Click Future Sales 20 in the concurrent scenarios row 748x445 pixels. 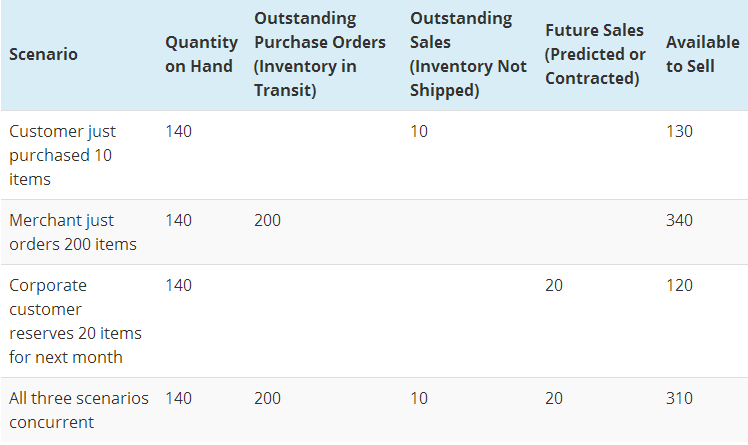point(554,398)
